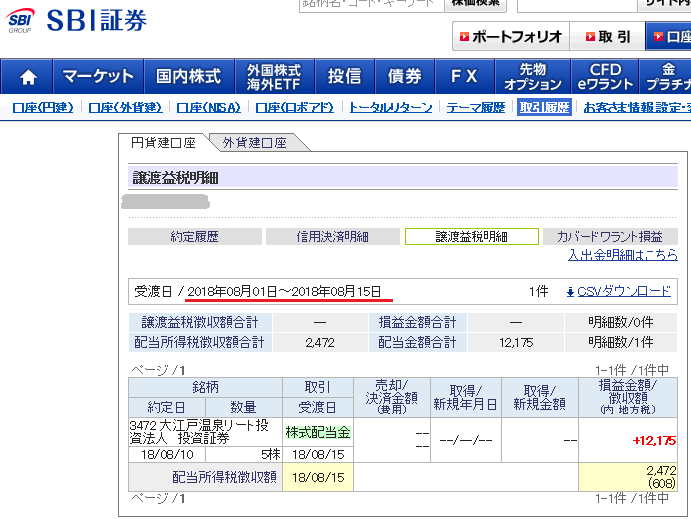This screenshot has width=691, height=519.
Task: Open the 口座(外貨建) link
Action: 125,108
